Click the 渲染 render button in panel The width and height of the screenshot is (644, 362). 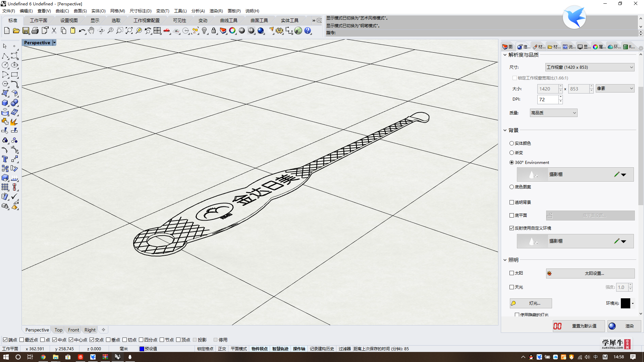624,326
